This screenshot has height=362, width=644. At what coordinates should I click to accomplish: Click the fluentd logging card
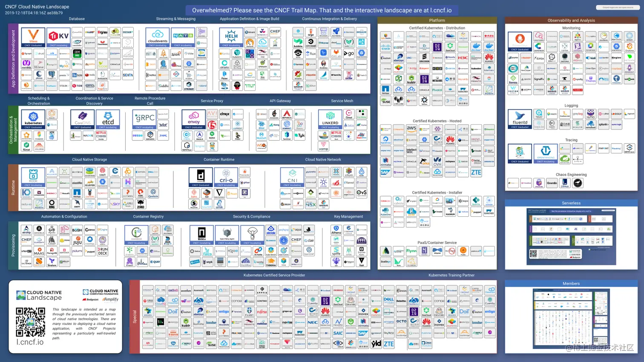(x=520, y=119)
